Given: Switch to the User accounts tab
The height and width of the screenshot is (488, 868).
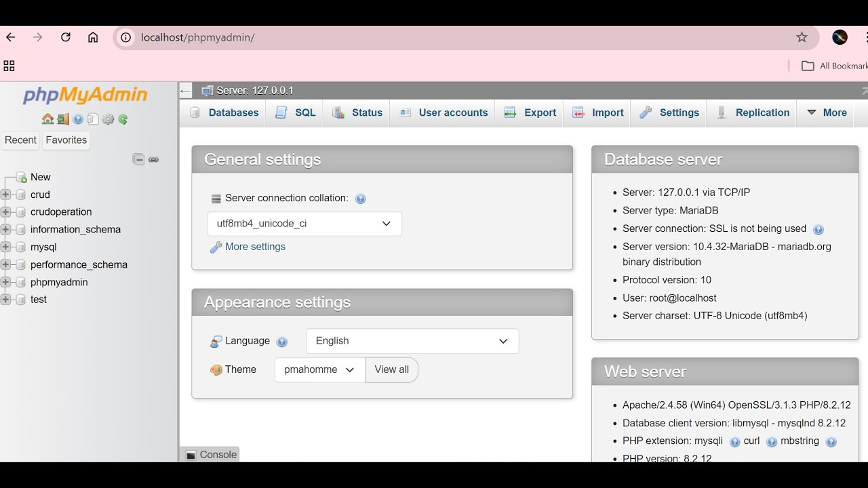Looking at the screenshot, I should coord(443,113).
